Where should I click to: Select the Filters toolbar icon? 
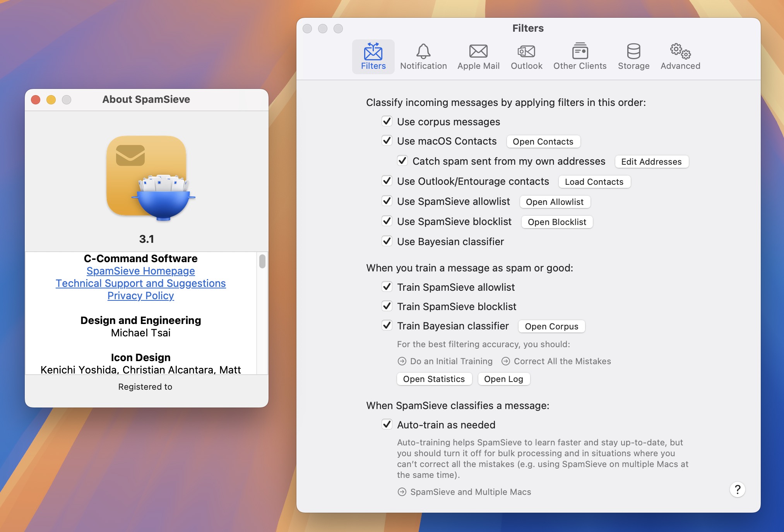[373, 56]
